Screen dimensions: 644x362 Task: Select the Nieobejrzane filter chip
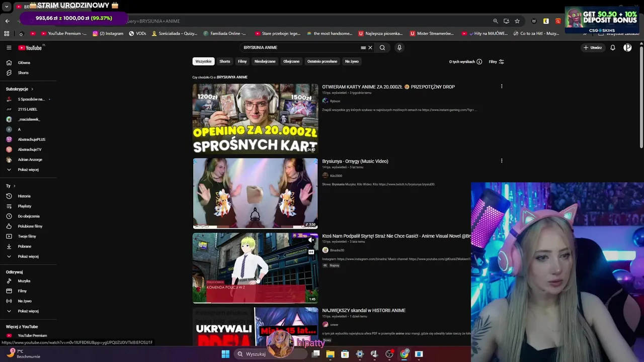tap(265, 61)
